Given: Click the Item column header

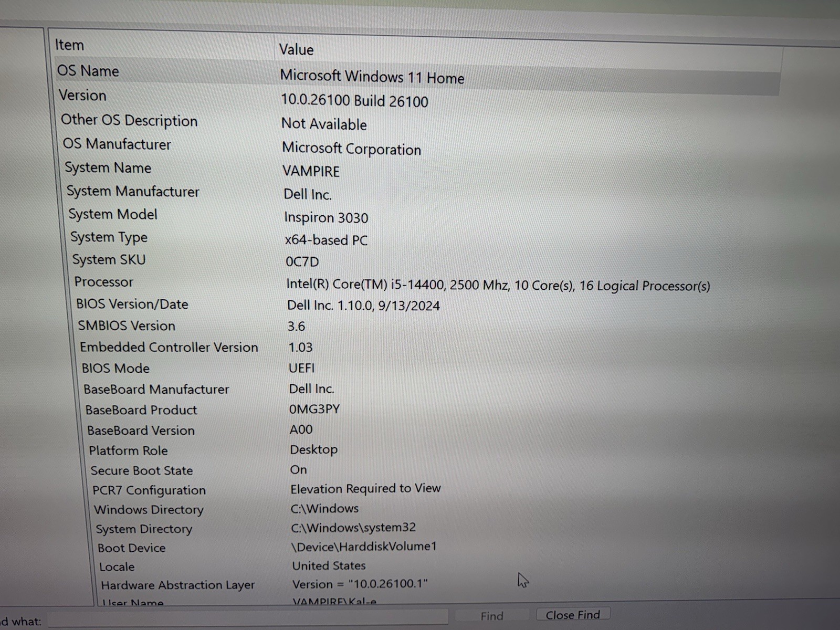Looking at the screenshot, I should pos(69,45).
